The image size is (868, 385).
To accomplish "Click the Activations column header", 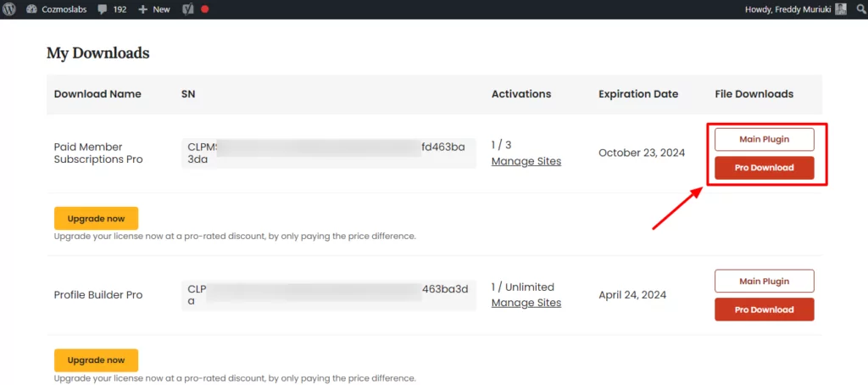I will coord(521,94).
